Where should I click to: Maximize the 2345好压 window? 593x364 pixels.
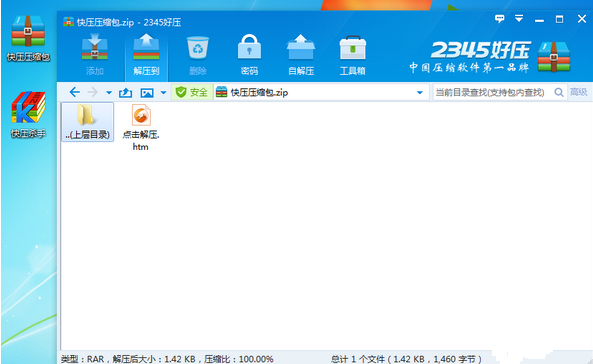[x=559, y=19]
